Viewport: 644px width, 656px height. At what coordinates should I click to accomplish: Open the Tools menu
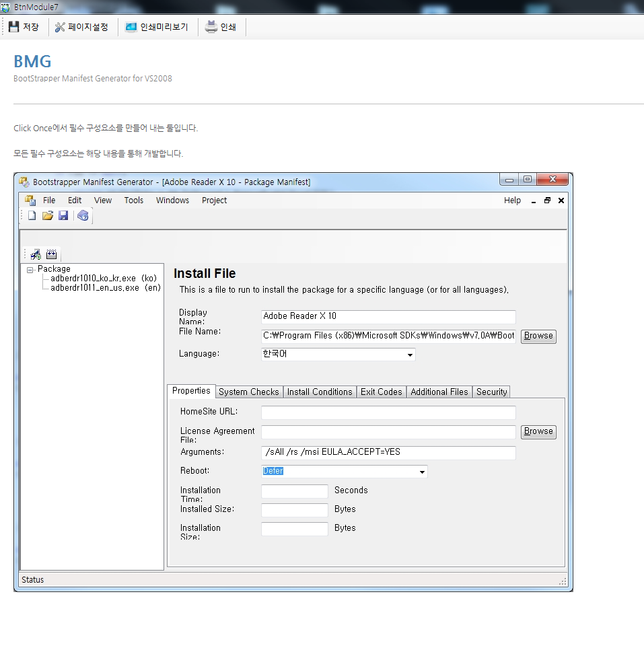pyautogui.click(x=133, y=201)
